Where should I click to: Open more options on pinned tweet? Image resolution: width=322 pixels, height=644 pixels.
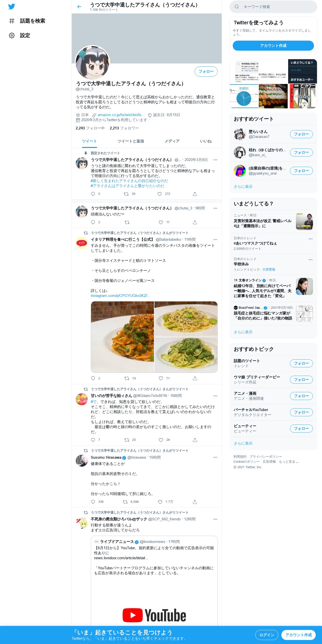click(215, 160)
